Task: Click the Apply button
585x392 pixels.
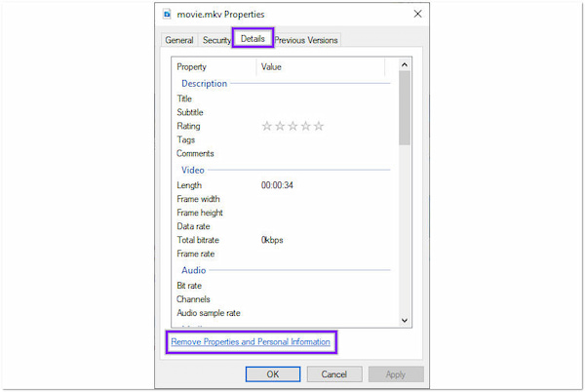Action: coord(396,374)
